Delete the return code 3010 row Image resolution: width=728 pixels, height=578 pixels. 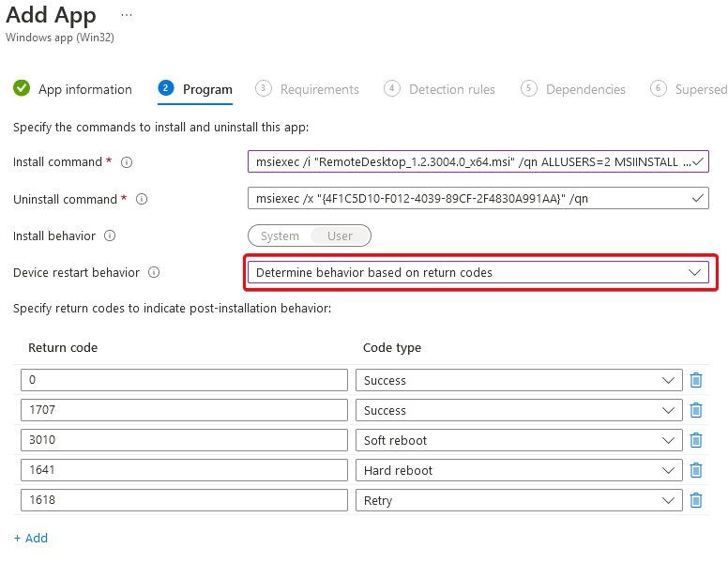(695, 440)
